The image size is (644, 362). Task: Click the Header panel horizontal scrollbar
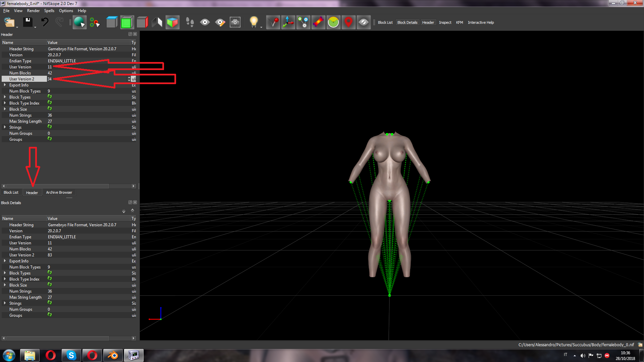point(58,186)
